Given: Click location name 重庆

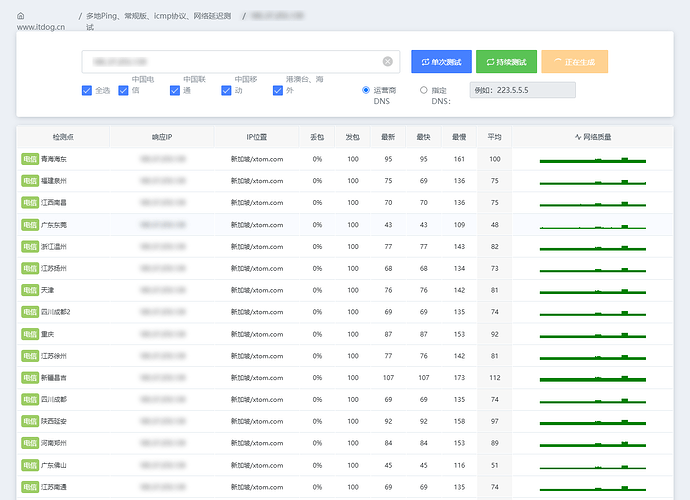Looking at the screenshot, I should click(48, 334).
